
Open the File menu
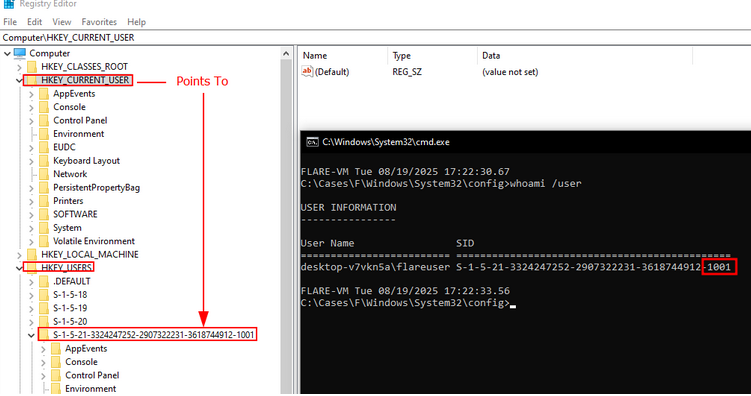[x=10, y=22]
